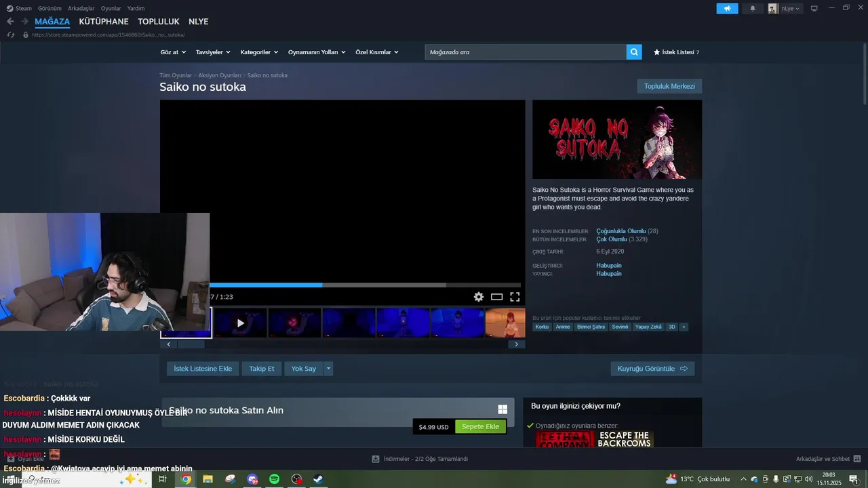Click İstek Listesine Ekle button
Image resolution: width=868 pixels, height=488 pixels.
(203, 369)
